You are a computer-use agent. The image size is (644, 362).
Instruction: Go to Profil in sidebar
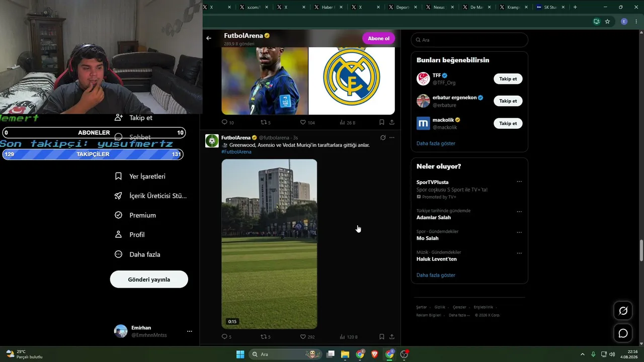point(130,235)
